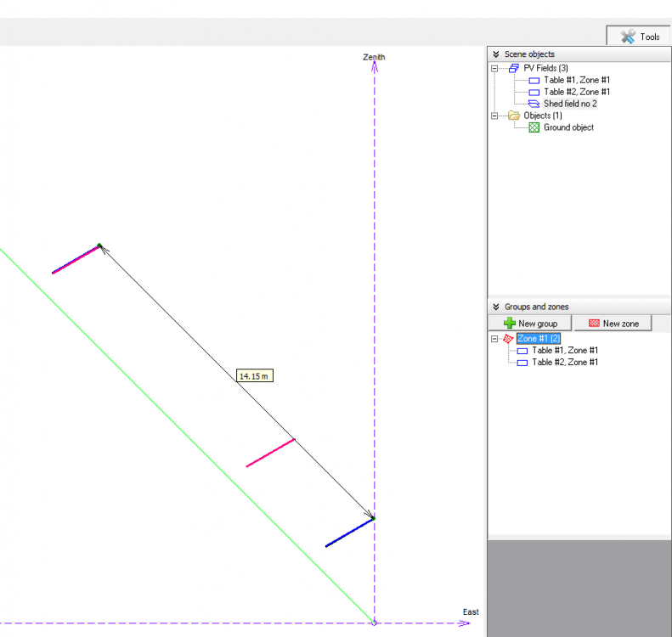Select Table #2, Zone #1 in Scene objects

click(x=577, y=92)
